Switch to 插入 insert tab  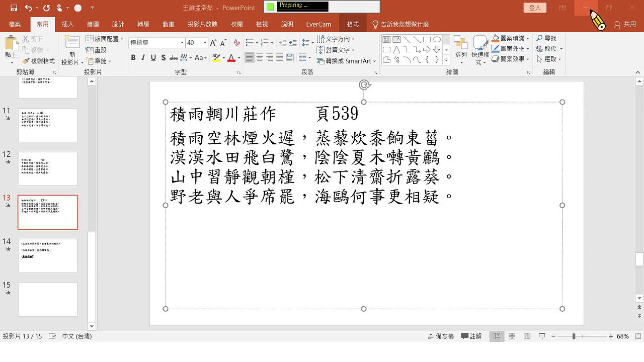click(x=67, y=24)
